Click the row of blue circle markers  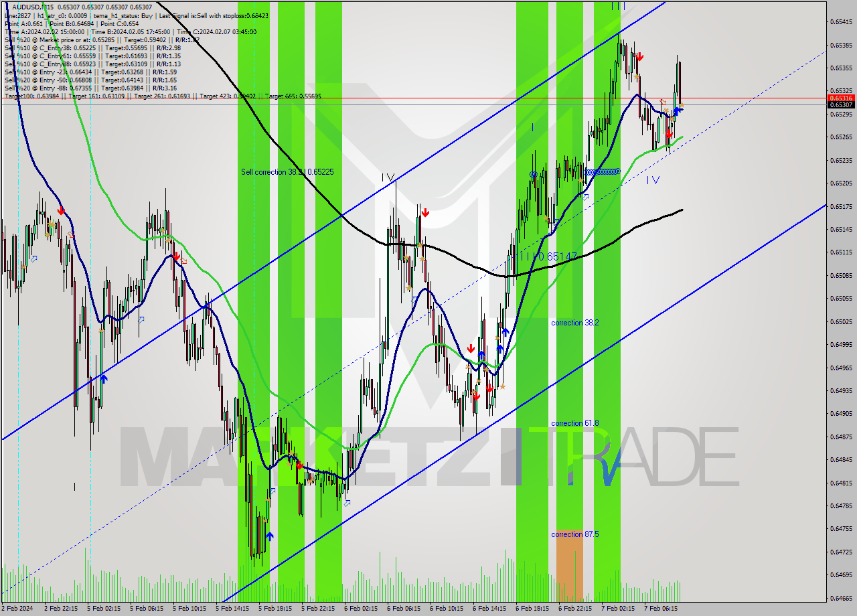[602, 172]
